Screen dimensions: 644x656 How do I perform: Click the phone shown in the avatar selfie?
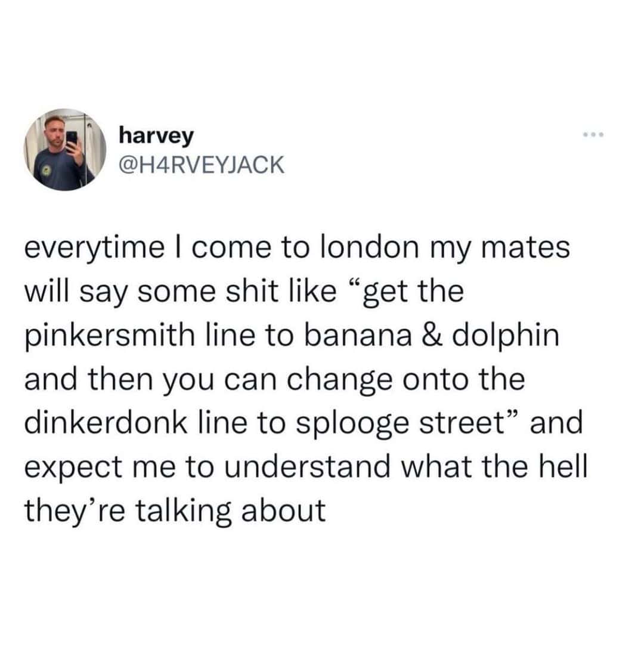point(72,138)
